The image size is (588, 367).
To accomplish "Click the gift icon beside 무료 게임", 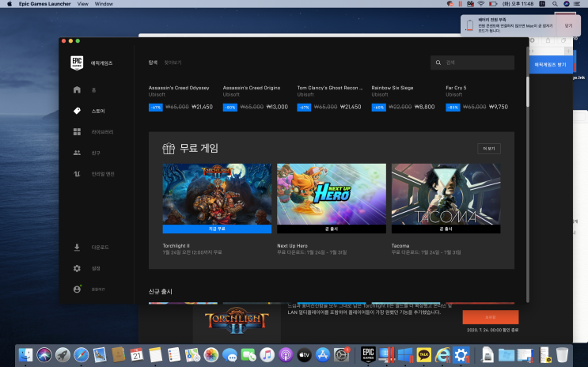I will [x=169, y=148].
